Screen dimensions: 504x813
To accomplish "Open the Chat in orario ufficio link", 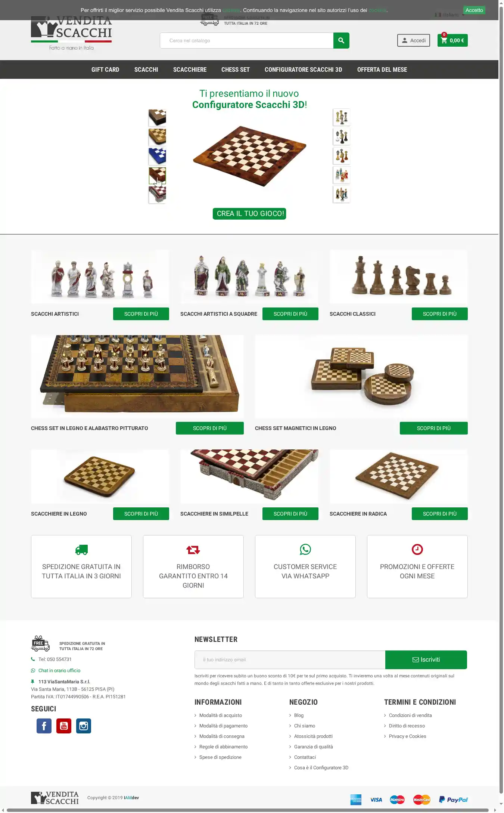I will (59, 671).
